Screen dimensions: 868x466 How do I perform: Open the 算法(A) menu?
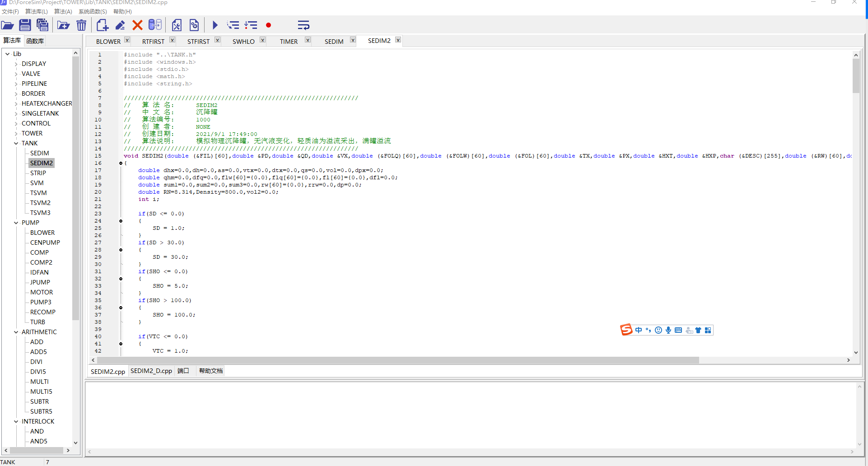coord(63,11)
